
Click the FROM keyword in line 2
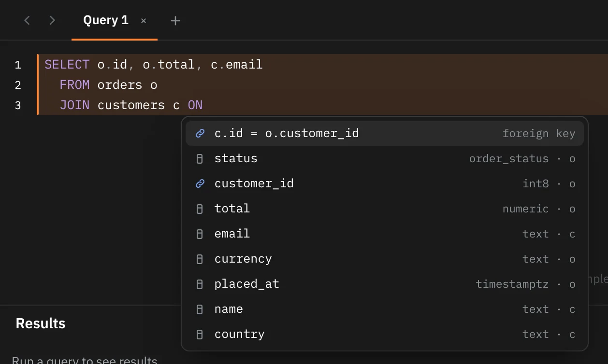75,85
